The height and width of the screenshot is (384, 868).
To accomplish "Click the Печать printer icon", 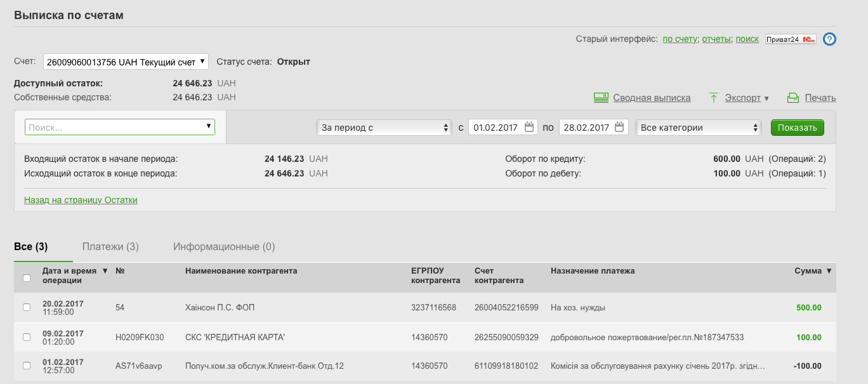I will (792, 98).
